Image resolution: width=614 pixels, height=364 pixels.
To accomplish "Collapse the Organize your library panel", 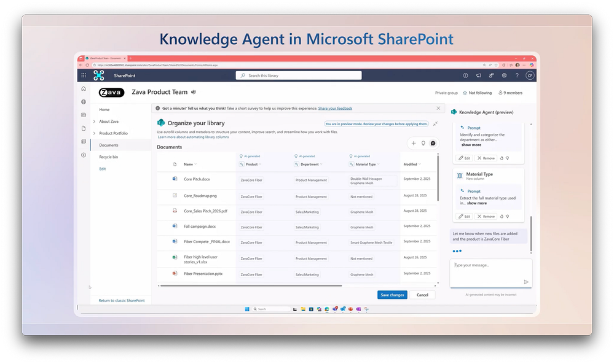I will 435,124.
